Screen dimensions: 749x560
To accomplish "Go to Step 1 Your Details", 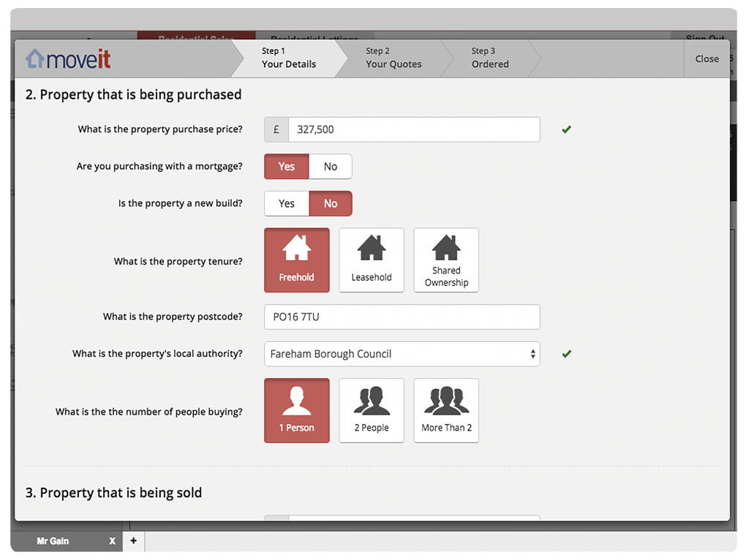I will 288,58.
